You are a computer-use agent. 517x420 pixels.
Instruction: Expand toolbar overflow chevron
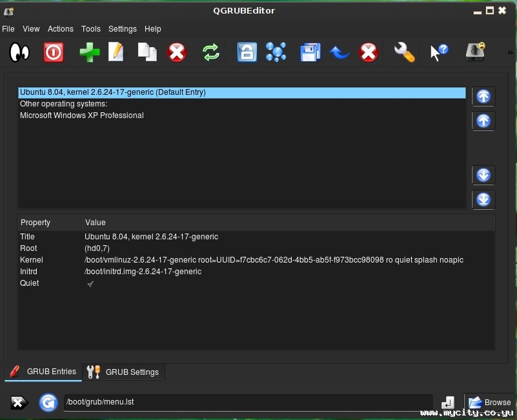[510, 52]
